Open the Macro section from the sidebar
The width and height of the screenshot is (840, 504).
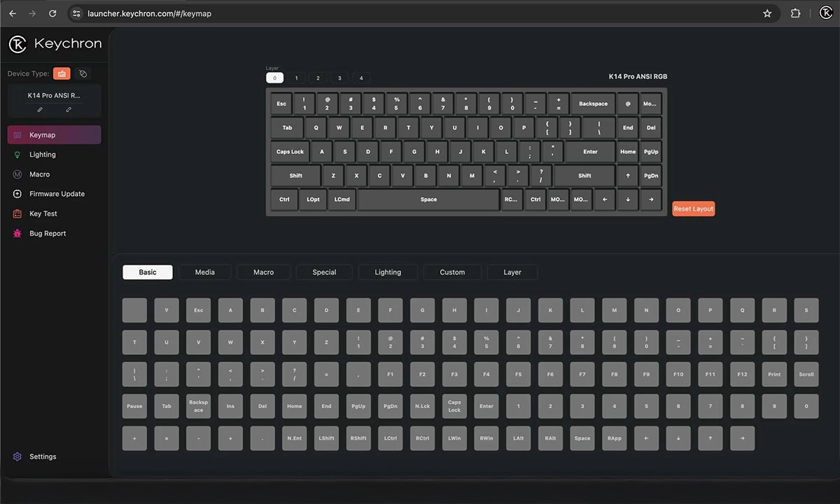pos(41,174)
